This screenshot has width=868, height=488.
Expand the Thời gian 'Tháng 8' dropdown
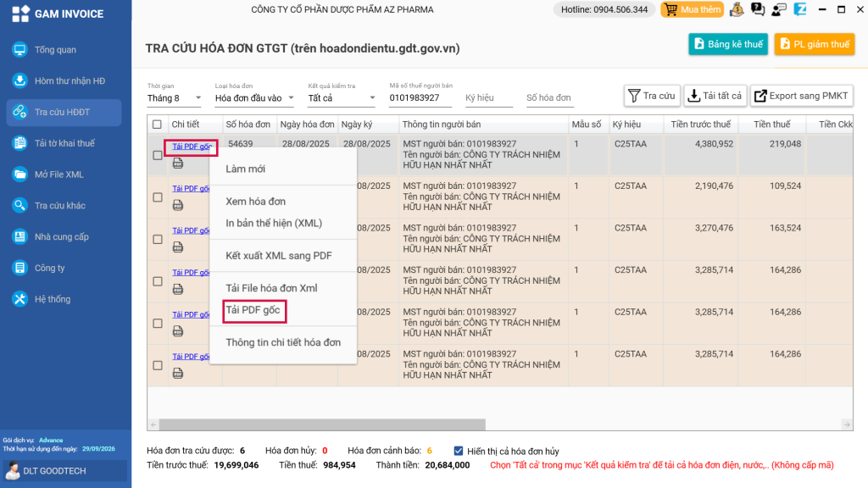(175, 98)
